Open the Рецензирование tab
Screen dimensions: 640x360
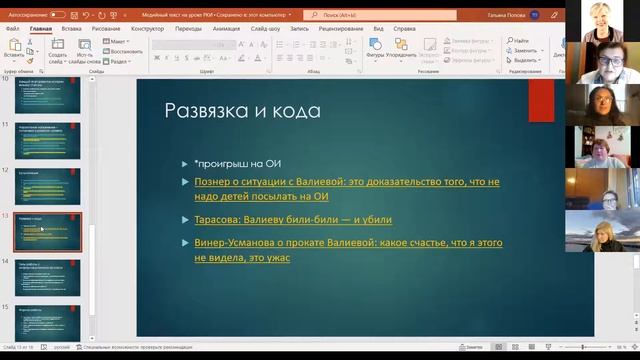[x=341, y=29]
